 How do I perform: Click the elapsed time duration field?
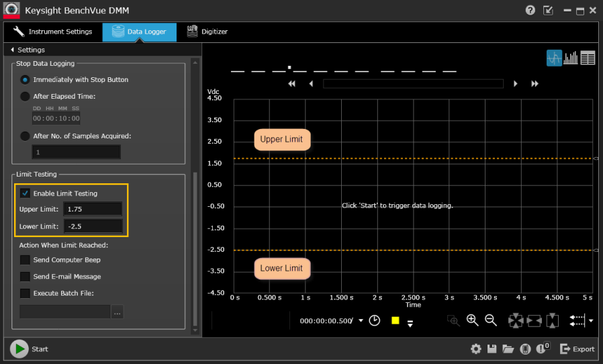56,118
